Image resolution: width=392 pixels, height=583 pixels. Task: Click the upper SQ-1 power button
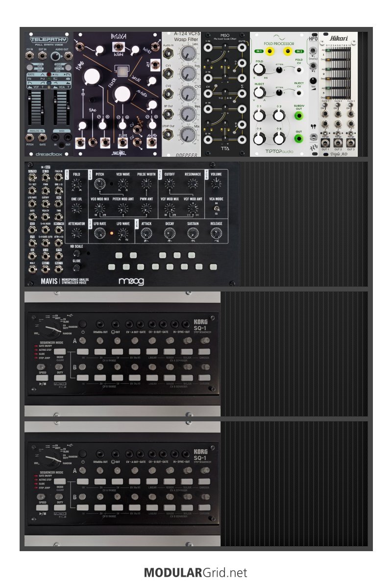point(83,323)
